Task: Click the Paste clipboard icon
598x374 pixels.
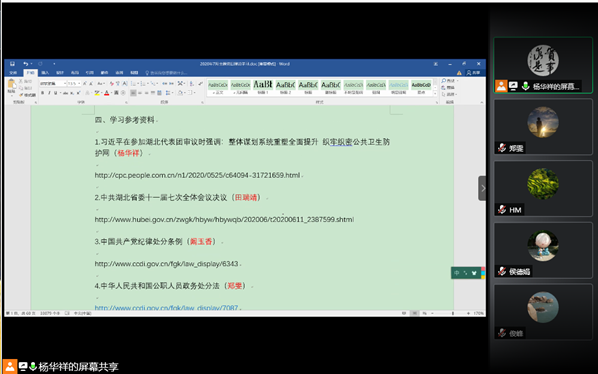Action: [11, 84]
